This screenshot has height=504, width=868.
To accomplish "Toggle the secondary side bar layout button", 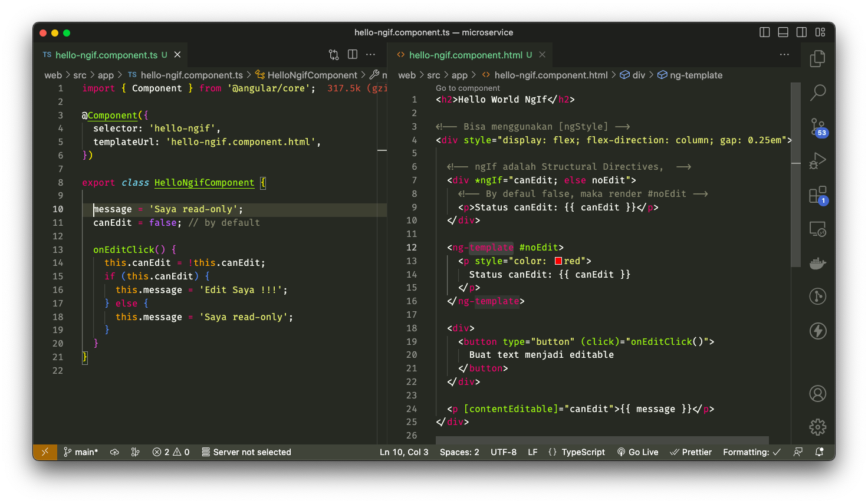I will [x=801, y=32].
